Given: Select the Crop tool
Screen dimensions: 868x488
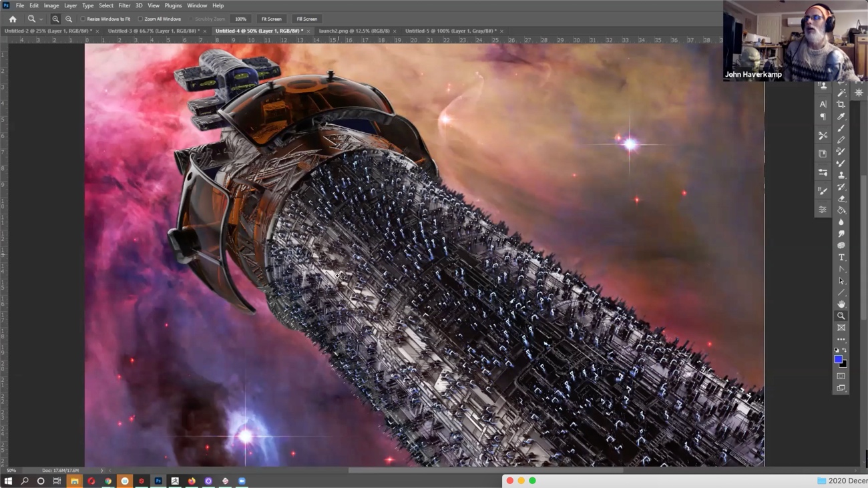Looking at the screenshot, I should coord(841,103).
